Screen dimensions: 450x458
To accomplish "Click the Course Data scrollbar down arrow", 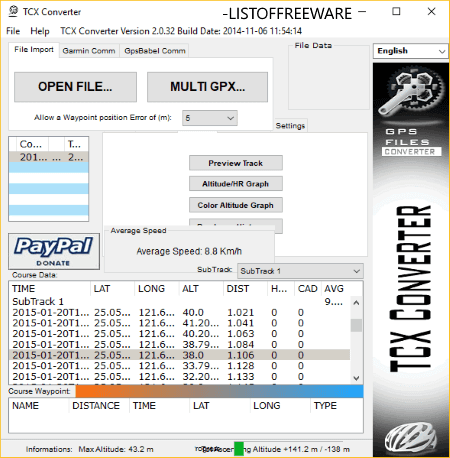I will pyautogui.click(x=356, y=378).
